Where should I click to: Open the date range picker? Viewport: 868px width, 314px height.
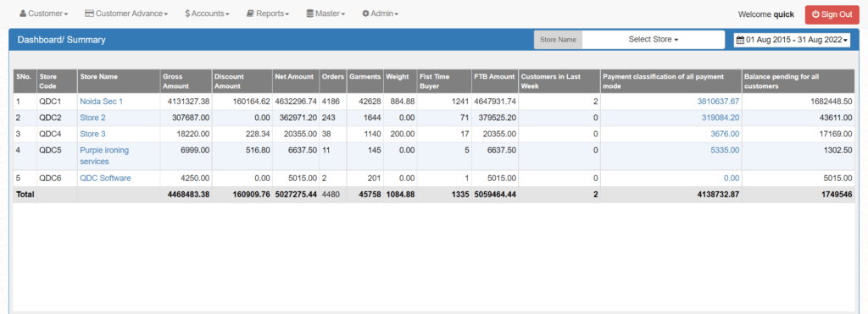(x=793, y=40)
